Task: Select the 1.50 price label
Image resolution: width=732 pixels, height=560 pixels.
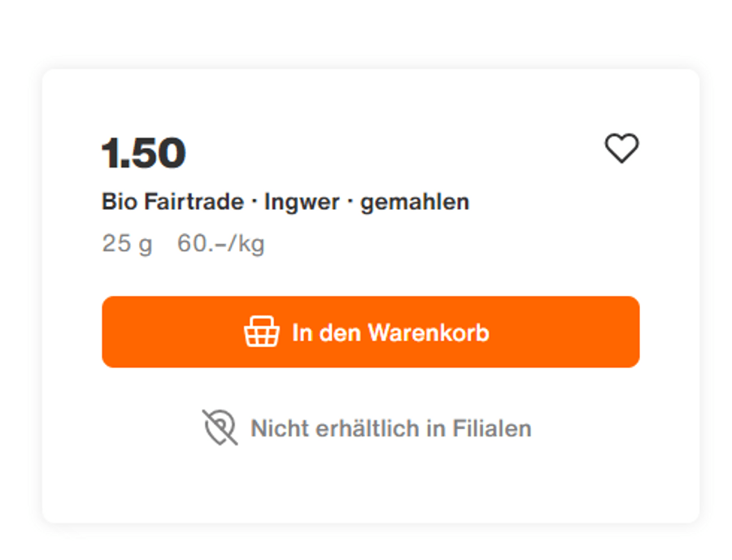Action: point(144,153)
